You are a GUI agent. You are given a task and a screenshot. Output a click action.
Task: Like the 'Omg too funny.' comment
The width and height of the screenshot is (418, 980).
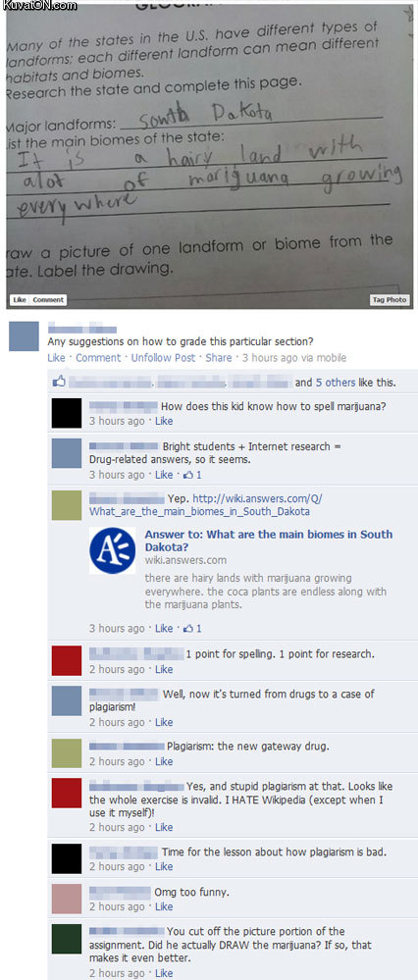pos(164,906)
